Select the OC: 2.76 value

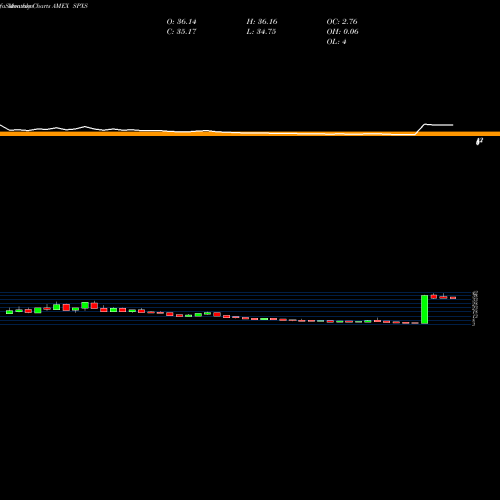coord(342,22)
